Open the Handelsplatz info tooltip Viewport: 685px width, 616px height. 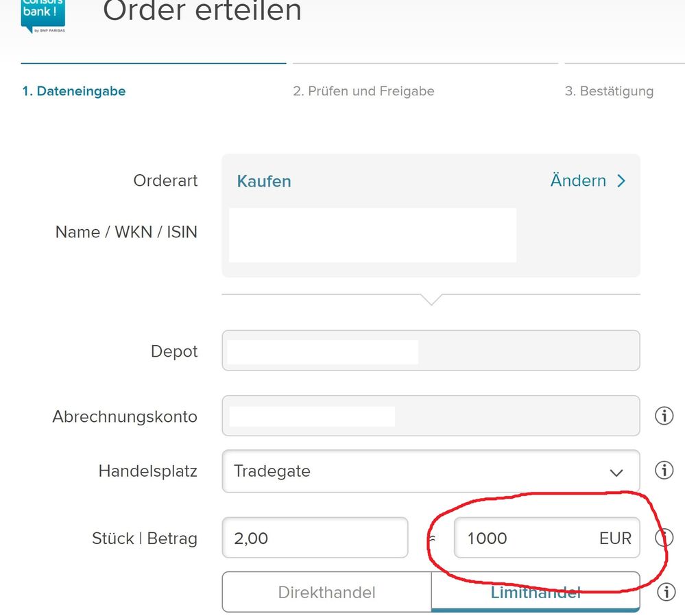tap(663, 471)
